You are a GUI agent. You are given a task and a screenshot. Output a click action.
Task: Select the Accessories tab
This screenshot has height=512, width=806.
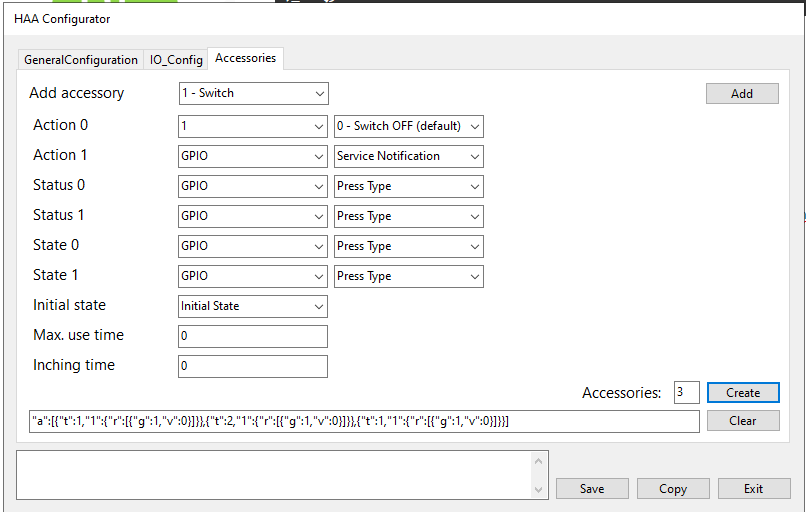(245, 58)
